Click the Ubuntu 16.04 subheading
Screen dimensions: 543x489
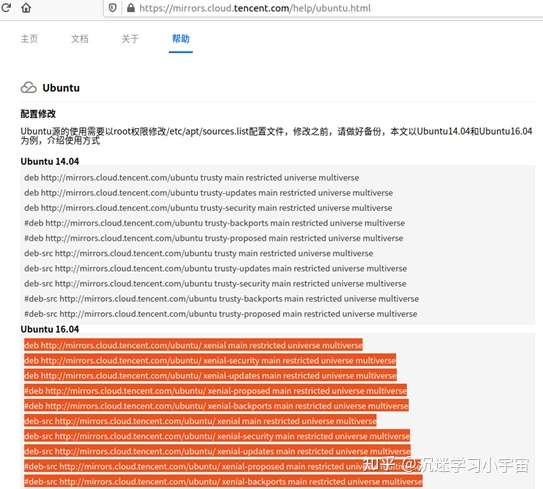pyautogui.click(x=50, y=329)
